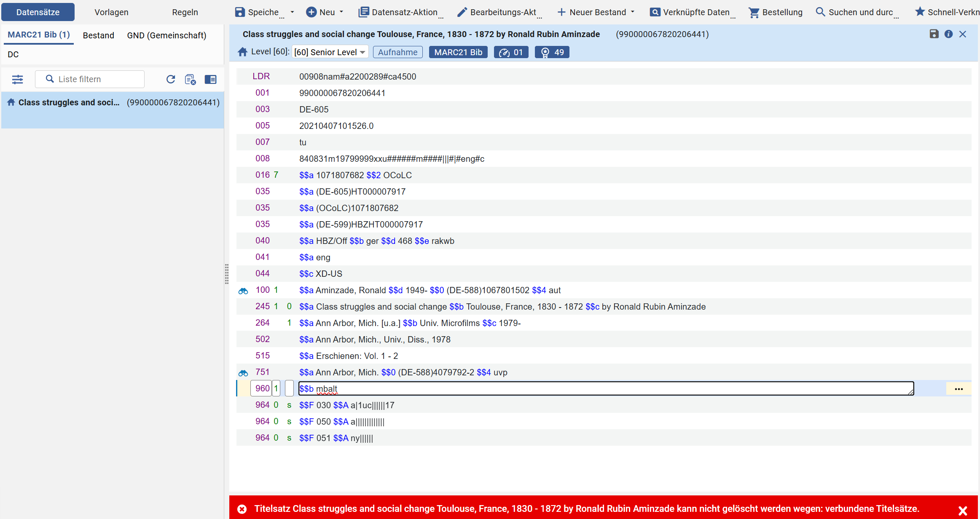The height and width of the screenshot is (519, 980).
Task: Open the filter settings sliders icon
Action: tap(18, 79)
